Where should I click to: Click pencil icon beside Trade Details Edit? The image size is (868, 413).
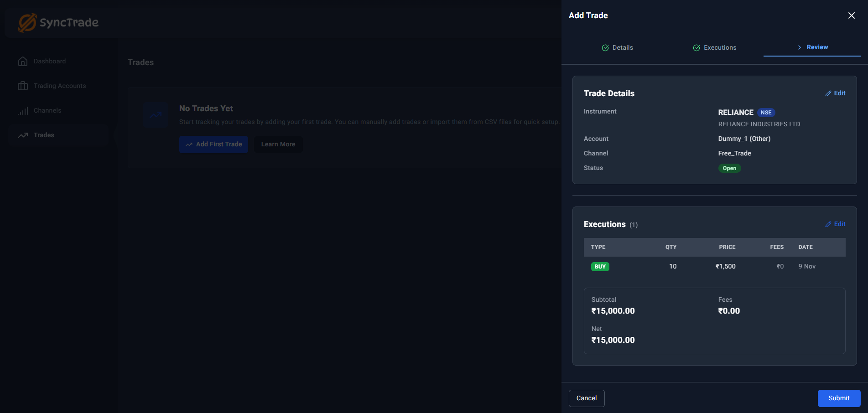(828, 93)
